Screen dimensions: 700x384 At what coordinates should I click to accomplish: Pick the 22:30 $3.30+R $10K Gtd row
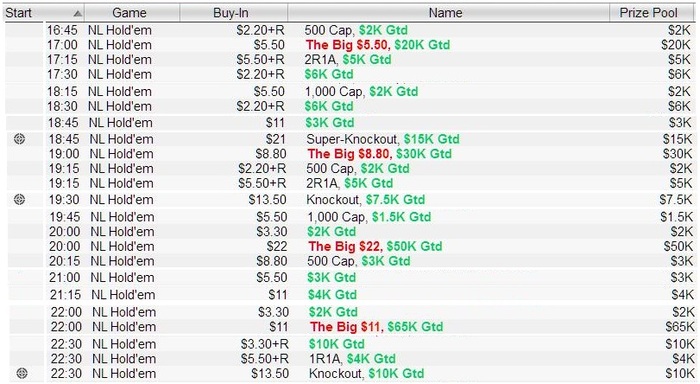(371, 344)
